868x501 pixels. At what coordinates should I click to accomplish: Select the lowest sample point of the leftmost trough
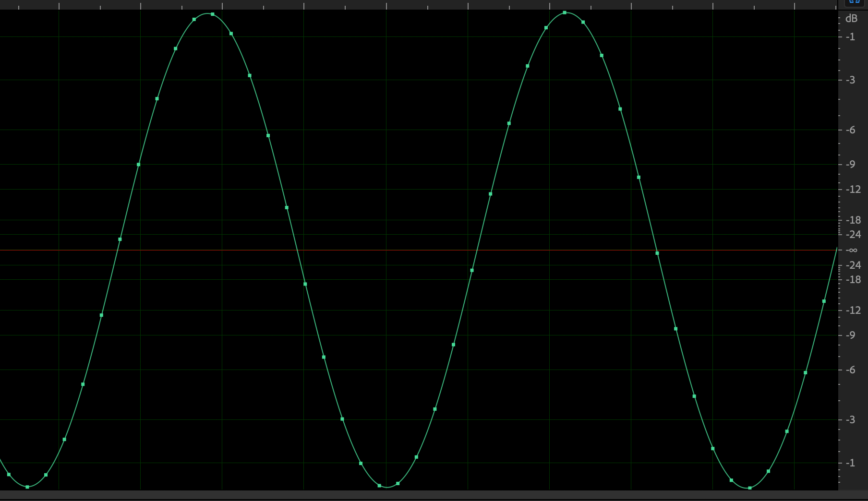tap(27, 487)
